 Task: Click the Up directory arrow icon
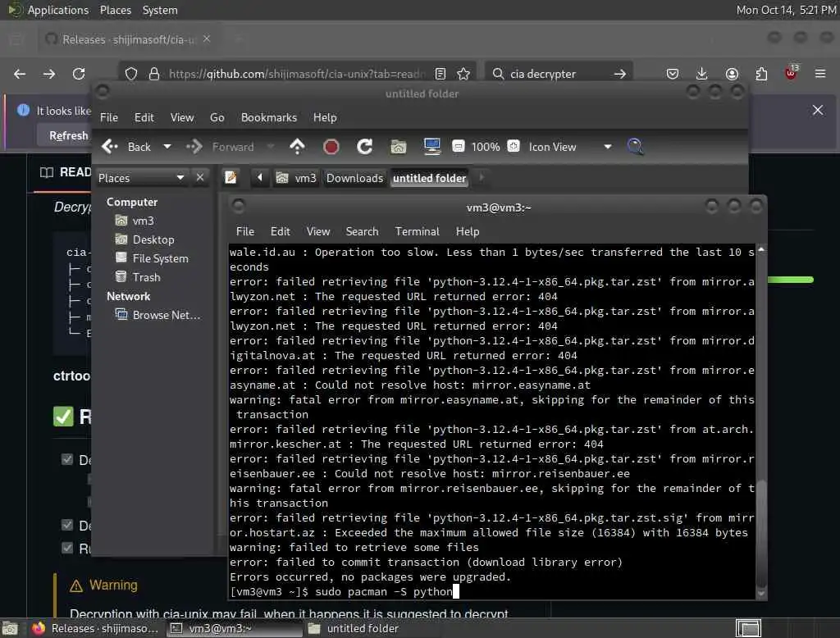pyautogui.click(x=297, y=146)
